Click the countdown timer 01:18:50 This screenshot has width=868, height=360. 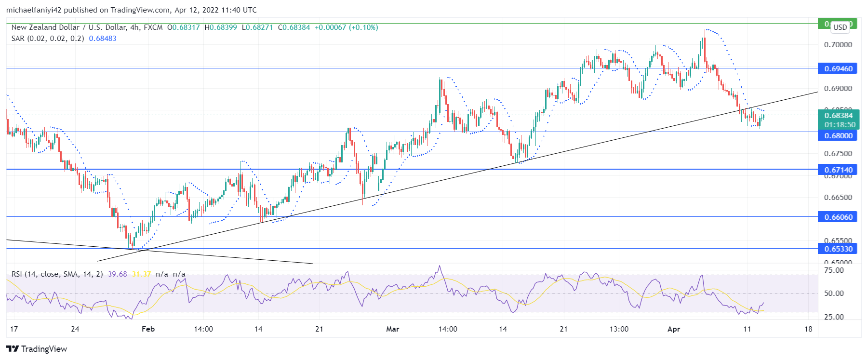[840, 124]
